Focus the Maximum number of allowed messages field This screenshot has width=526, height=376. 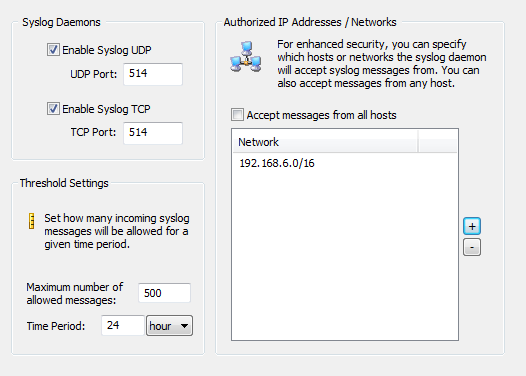point(164,293)
